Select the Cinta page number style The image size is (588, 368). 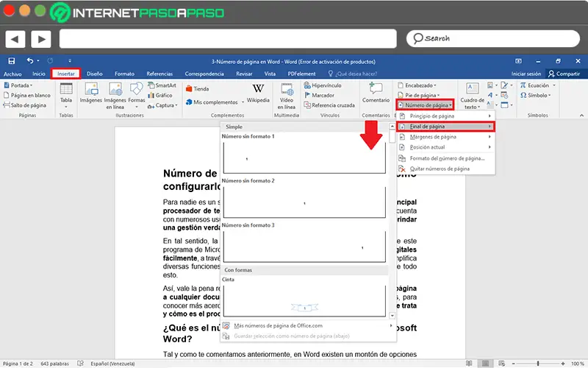[x=304, y=300]
